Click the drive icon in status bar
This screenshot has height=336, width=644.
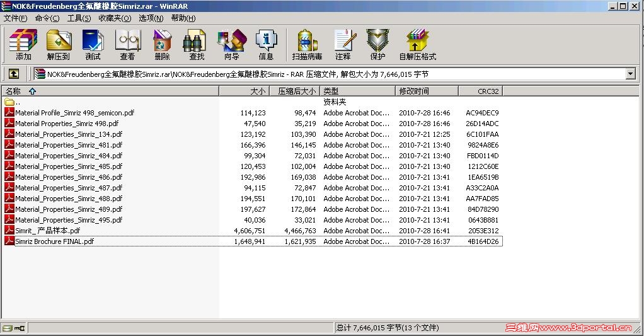tap(7, 328)
